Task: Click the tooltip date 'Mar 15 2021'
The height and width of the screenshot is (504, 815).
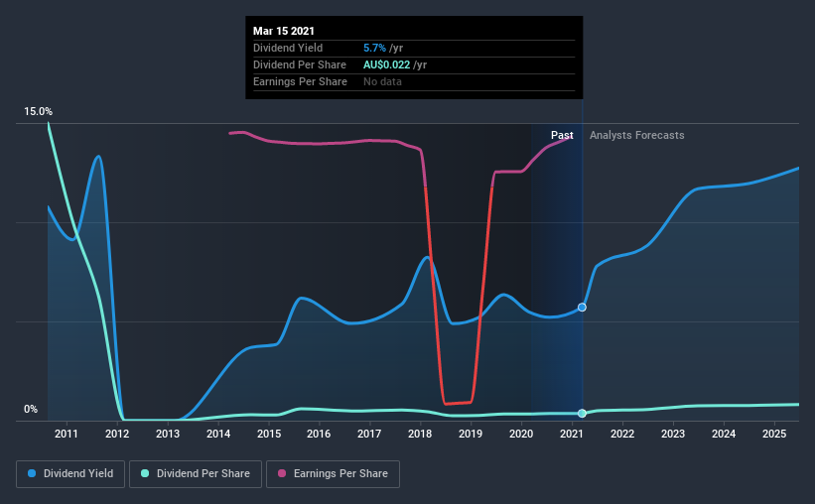Action: pyautogui.click(x=283, y=31)
